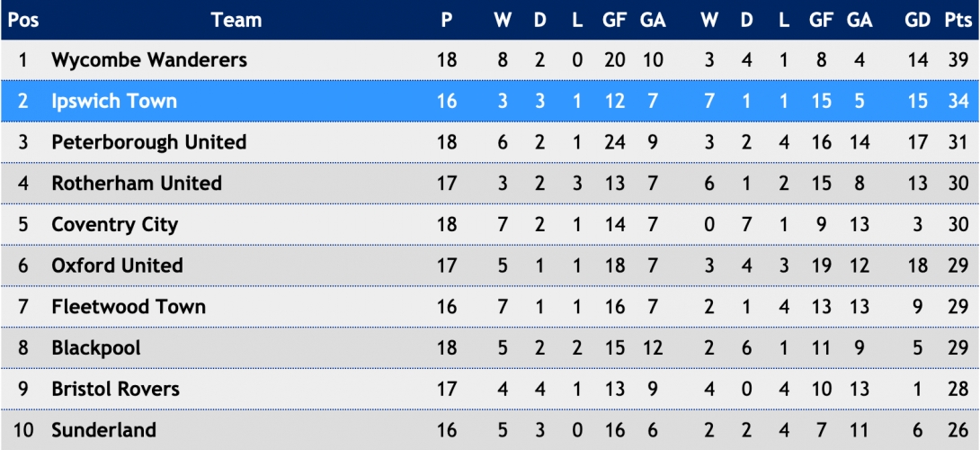This screenshot has width=980, height=450.
Task: Click Rotherham United team name
Action: (x=137, y=184)
